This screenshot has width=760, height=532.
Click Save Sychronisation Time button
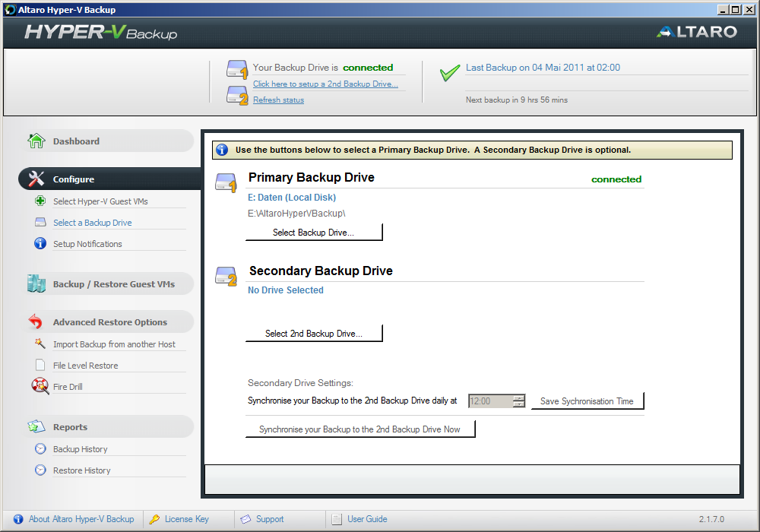tap(587, 401)
